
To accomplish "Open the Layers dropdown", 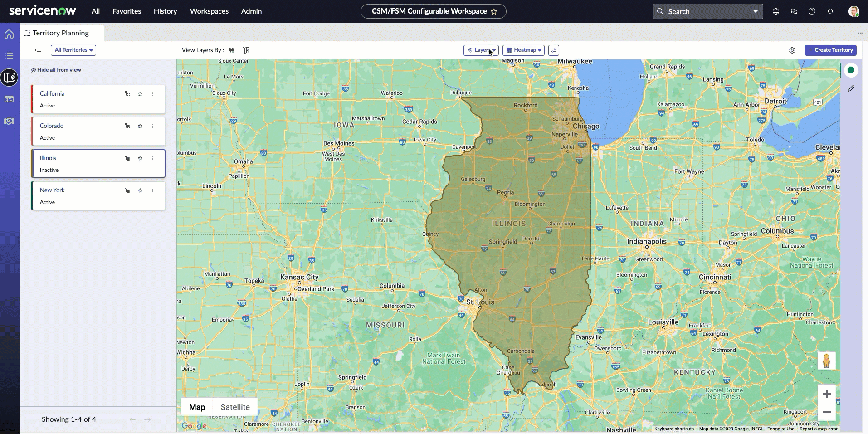I will pos(481,50).
